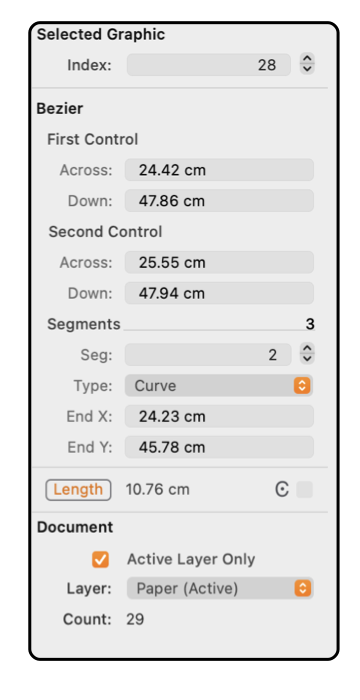
Task: Increment the Seg stepper up arrow
Action: point(307,349)
